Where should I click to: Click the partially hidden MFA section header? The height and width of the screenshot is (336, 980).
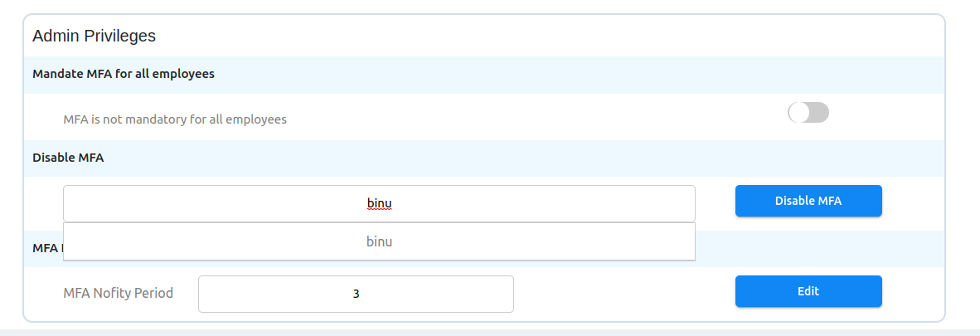[x=46, y=248]
